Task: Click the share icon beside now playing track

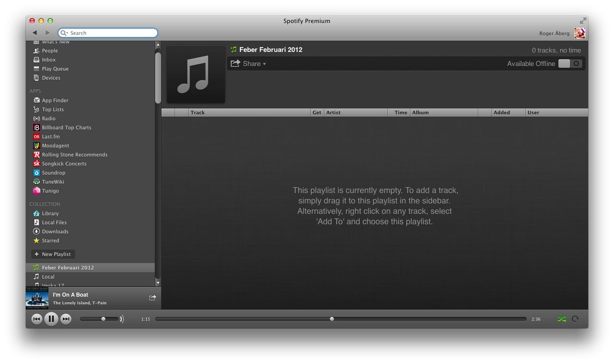Action: coord(153,298)
